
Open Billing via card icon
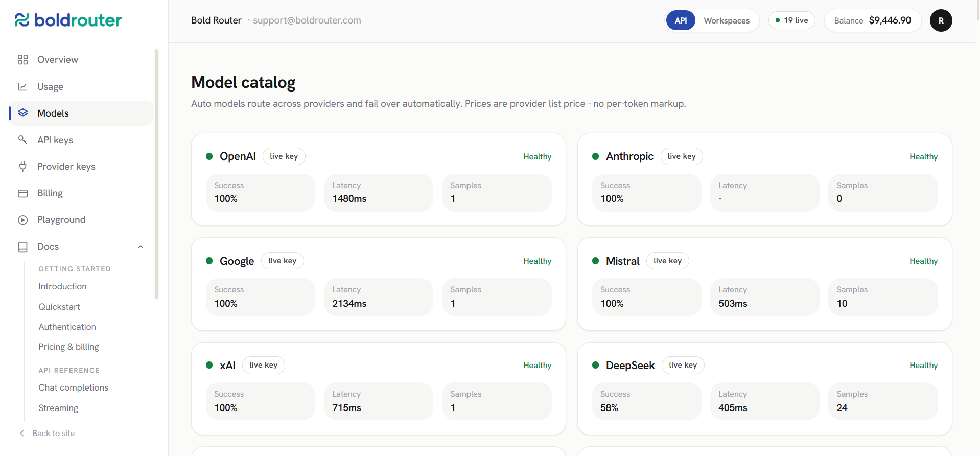[x=22, y=193]
